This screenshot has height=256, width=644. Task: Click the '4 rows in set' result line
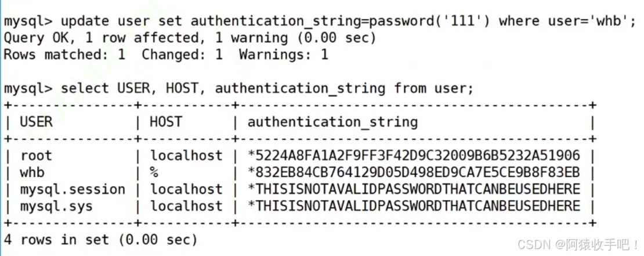(x=100, y=240)
